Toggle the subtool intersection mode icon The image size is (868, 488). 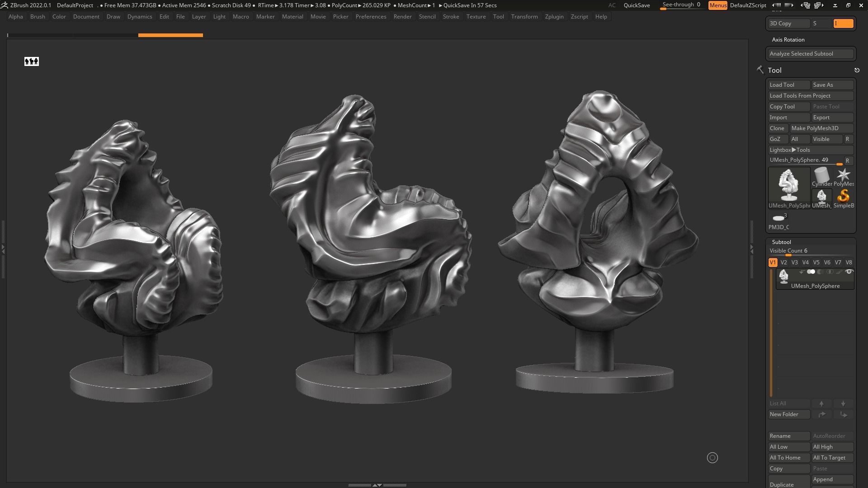click(x=830, y=272)
